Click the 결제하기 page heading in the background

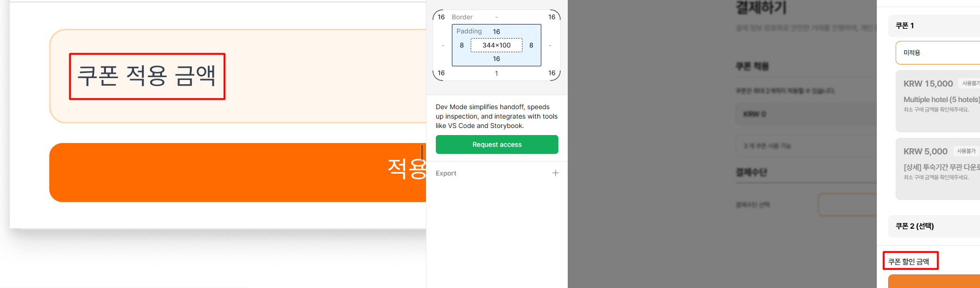point(761,8)
